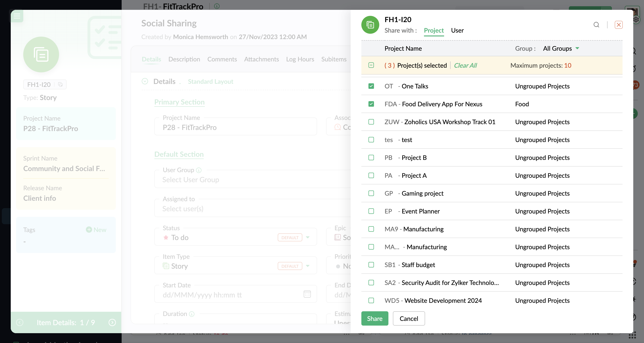Click the large story type icon

41,54
